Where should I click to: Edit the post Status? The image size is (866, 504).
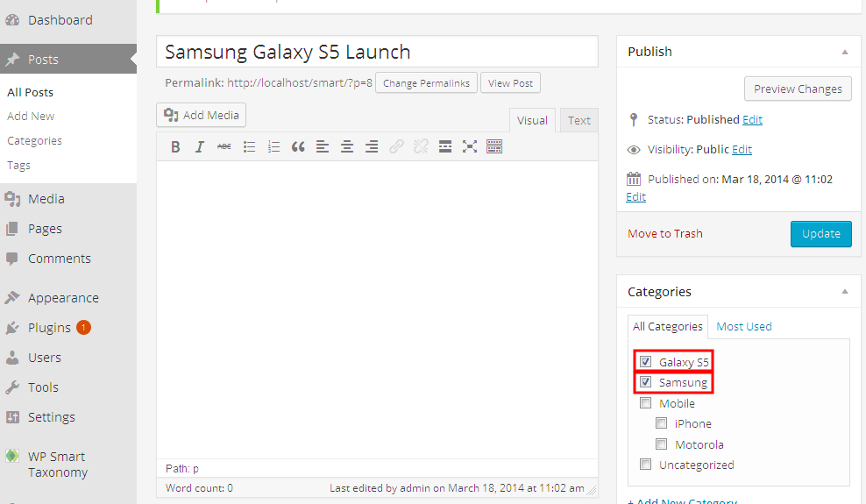[x=752, y=120]
